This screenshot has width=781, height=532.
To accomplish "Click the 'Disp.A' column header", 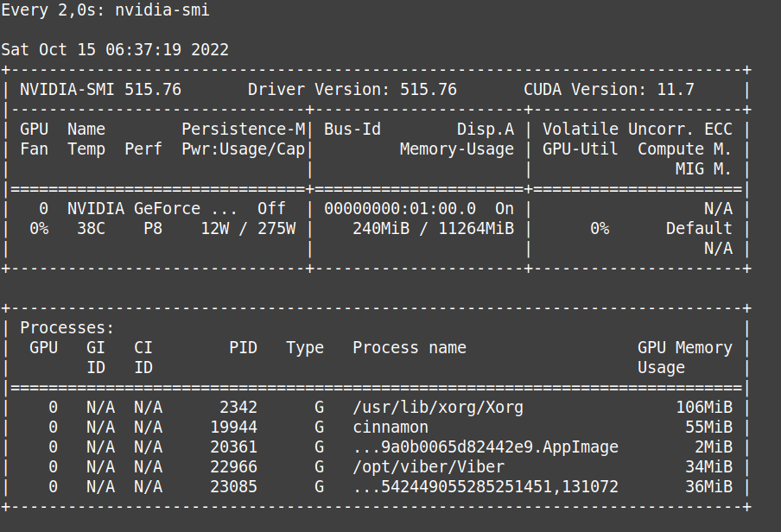I will tap(486, 130).
